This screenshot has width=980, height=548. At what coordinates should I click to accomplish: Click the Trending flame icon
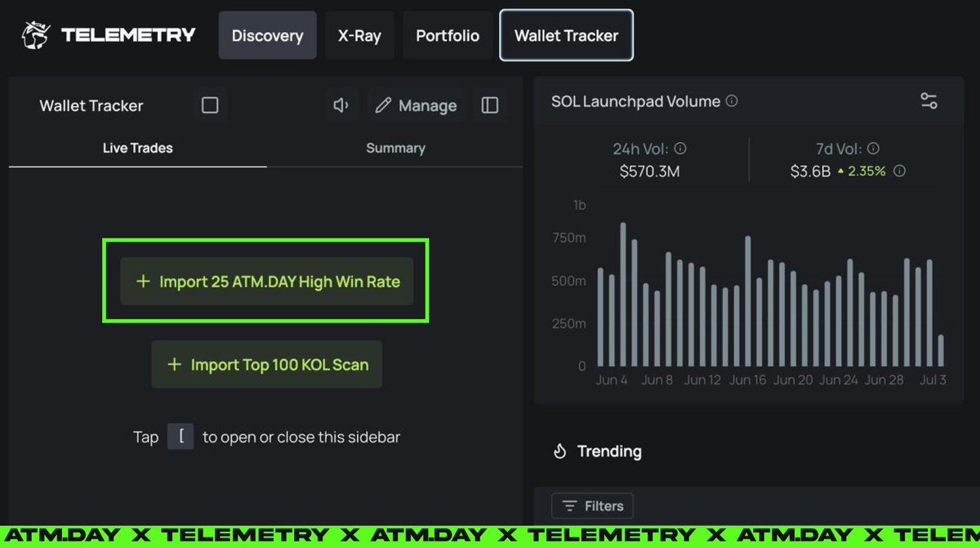(560, 452)
